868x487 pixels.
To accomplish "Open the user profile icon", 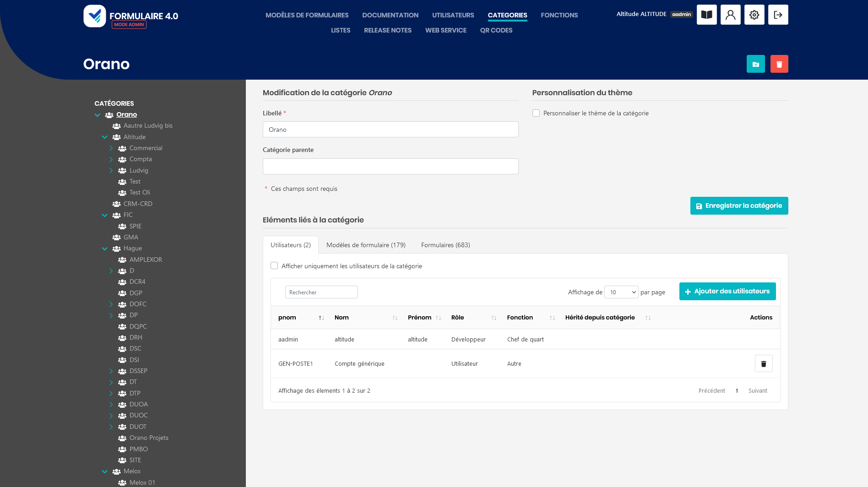I will 730,15.
